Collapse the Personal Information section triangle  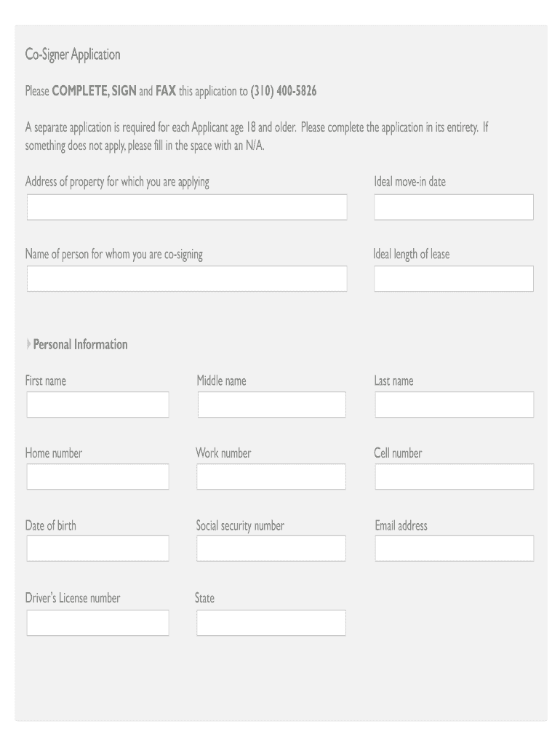29,345
